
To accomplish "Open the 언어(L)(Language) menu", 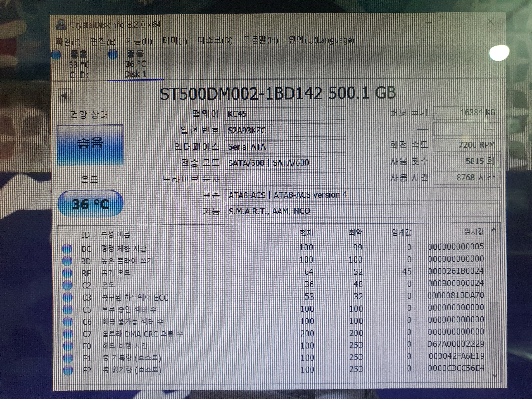I will click(x=321, y=40).
